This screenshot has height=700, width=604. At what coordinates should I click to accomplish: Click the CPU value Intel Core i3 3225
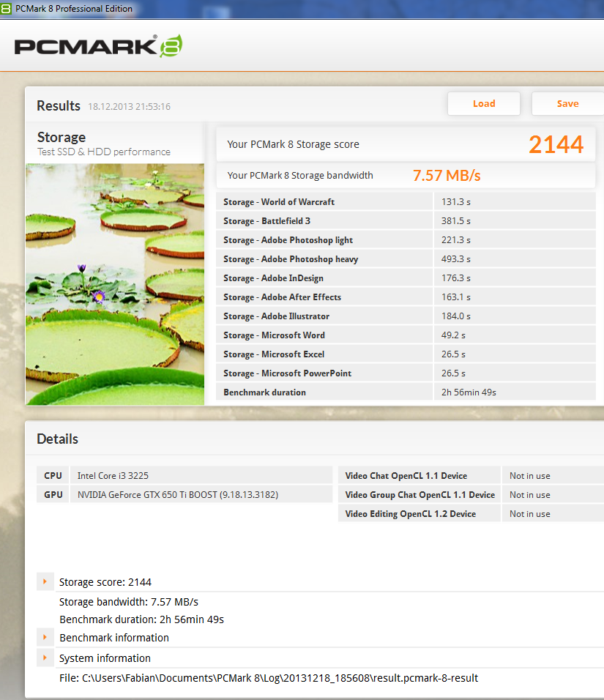coord(113,476)
